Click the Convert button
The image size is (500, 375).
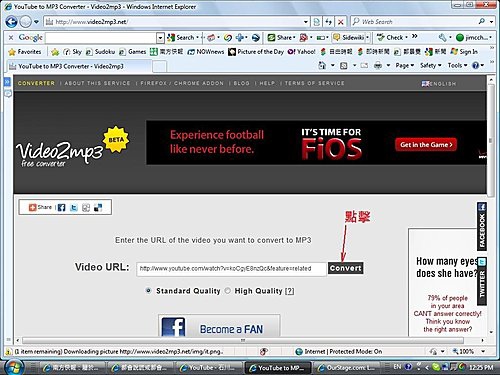tap(346, 268)
